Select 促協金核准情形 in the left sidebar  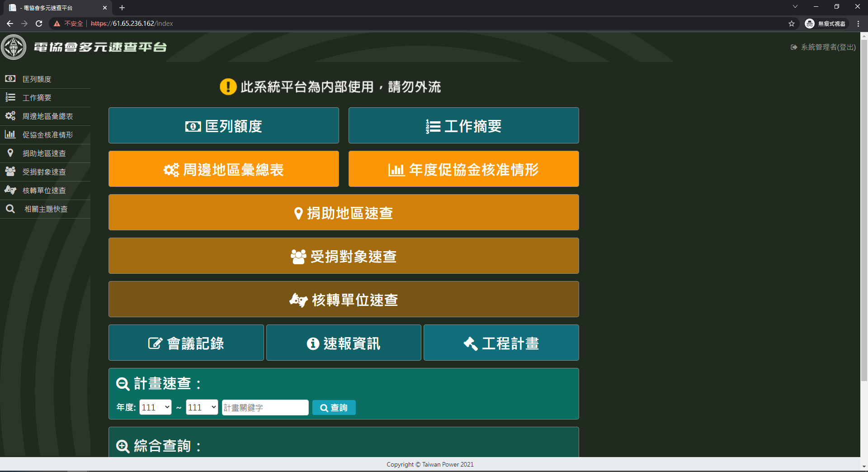coord(45,135)
